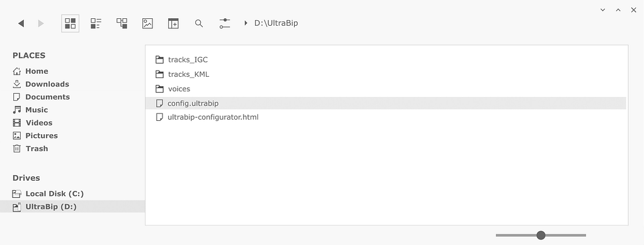Go back with the left arrow
This screenshot has height=245, width=644.
[x=21, y=23]
